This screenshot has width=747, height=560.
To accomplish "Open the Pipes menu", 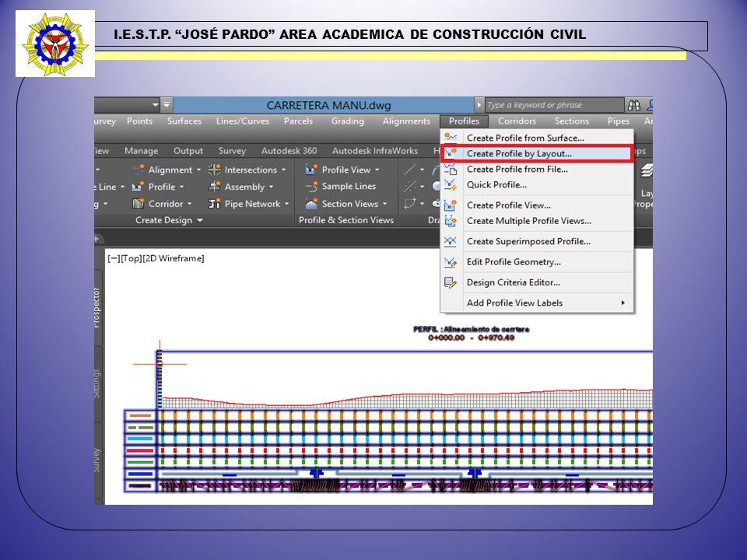I will tap(619, 121).
